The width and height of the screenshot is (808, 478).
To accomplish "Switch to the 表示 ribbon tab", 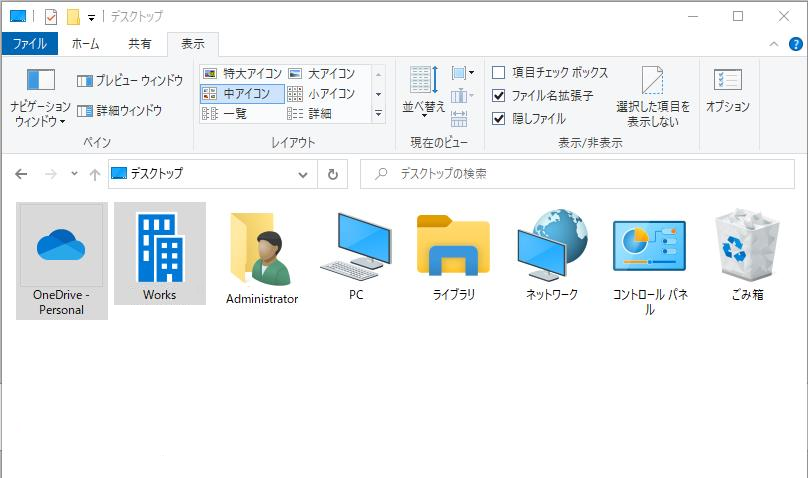I will click(193, 44).
